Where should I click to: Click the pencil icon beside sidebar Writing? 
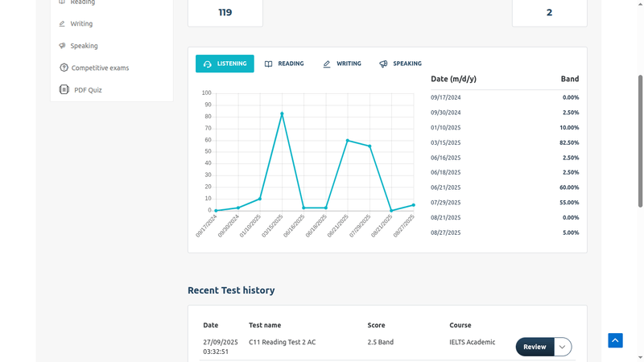click(62, 24)
